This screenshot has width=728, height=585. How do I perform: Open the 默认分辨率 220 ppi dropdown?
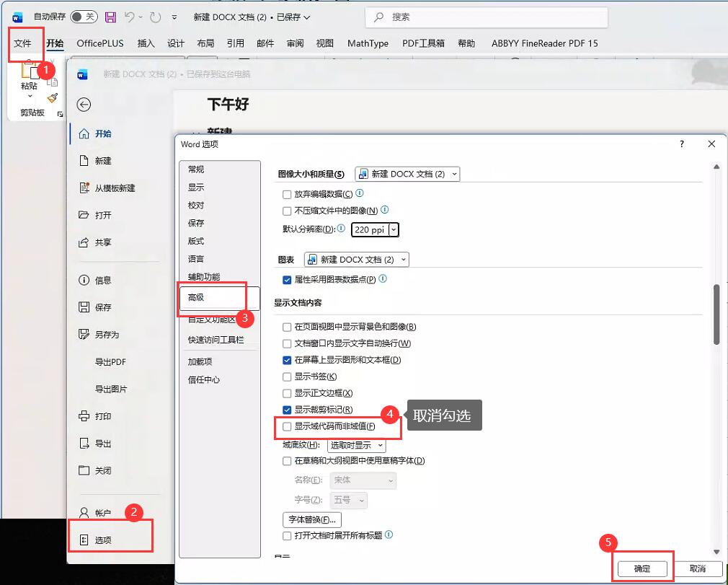coord(375,229)
